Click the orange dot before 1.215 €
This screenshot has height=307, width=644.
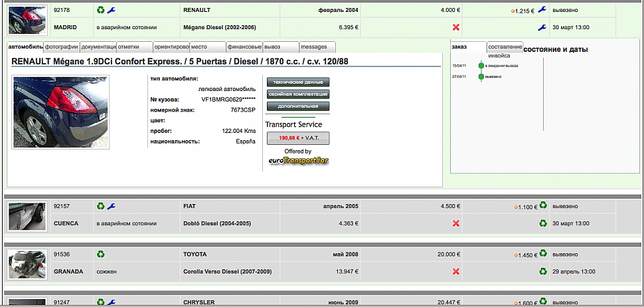click(x=513, y=11)
